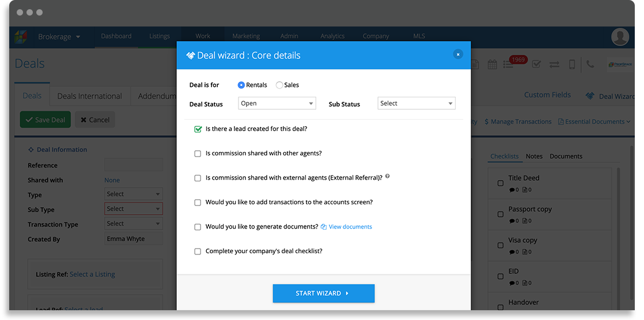
Task: Check 'Would you like to generate documents'
Action: (198, 227)
